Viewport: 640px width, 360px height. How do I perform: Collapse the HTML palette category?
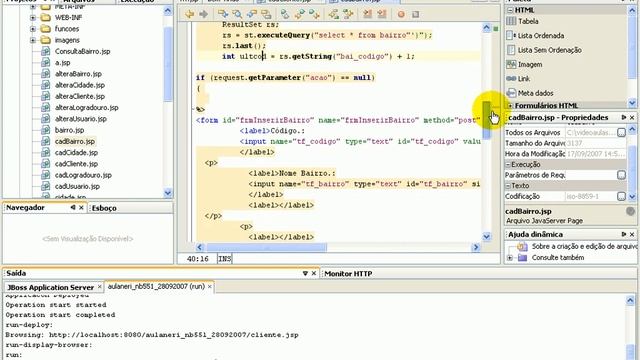pyautogui.click(x=510, y=10)
